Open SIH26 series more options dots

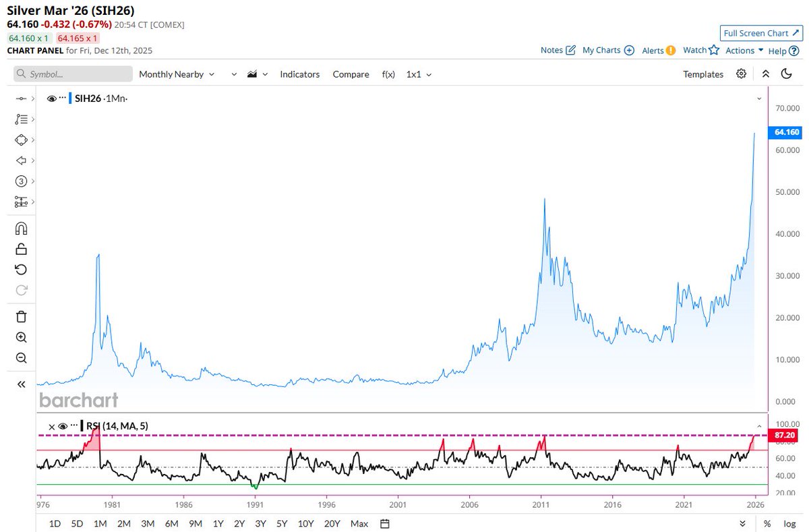coord(63,98)
